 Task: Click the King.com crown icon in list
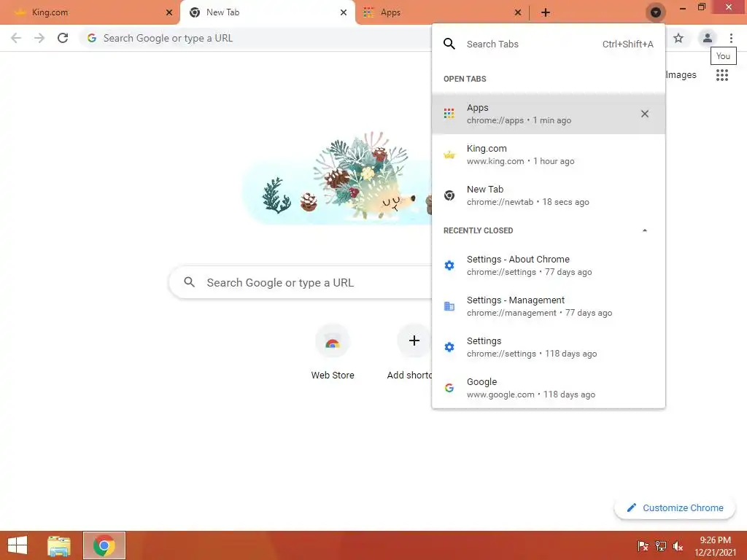pos(449,155)
